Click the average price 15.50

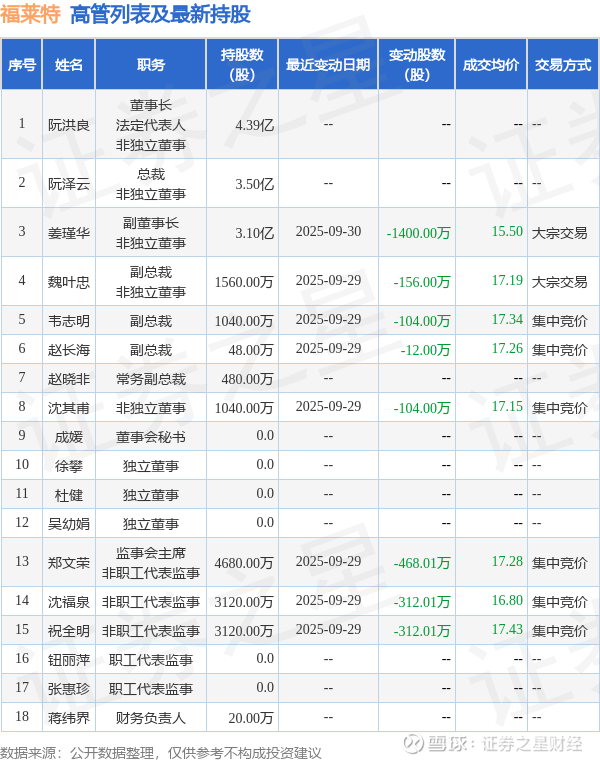tap(507, 231)
